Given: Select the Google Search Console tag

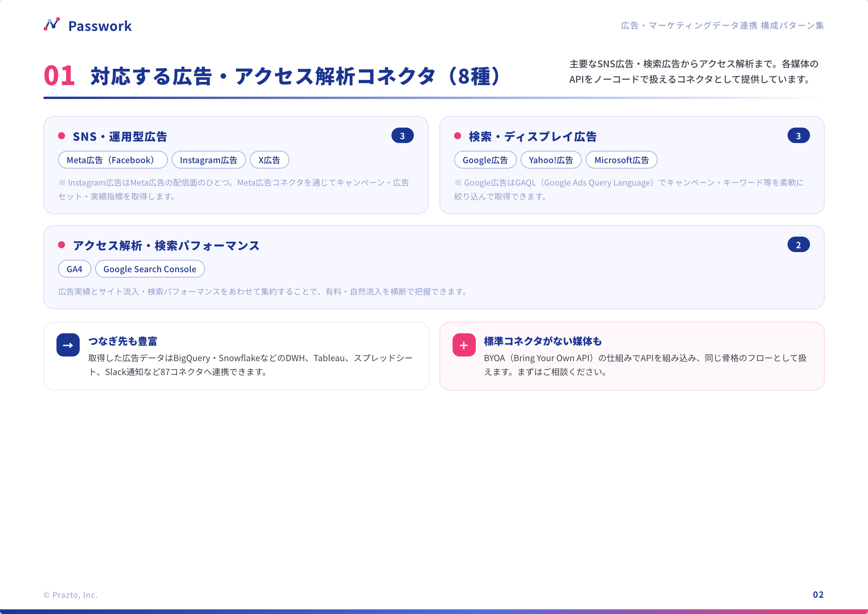Looking at the screenshot, I should tap(150, 269).
